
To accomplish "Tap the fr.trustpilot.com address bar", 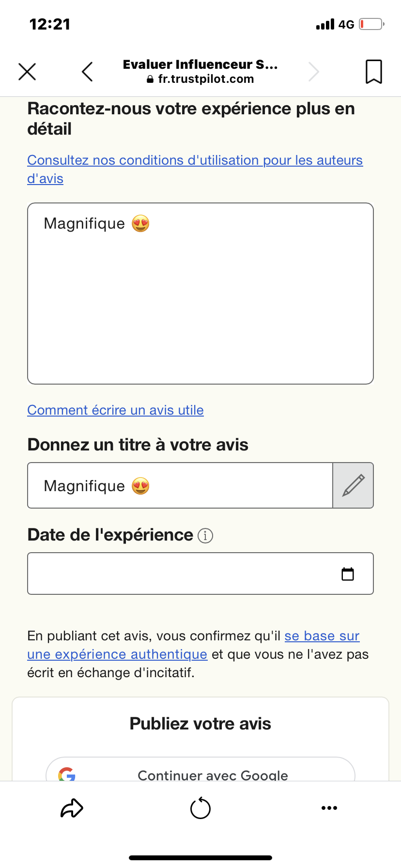I will [x=200, y=79].
